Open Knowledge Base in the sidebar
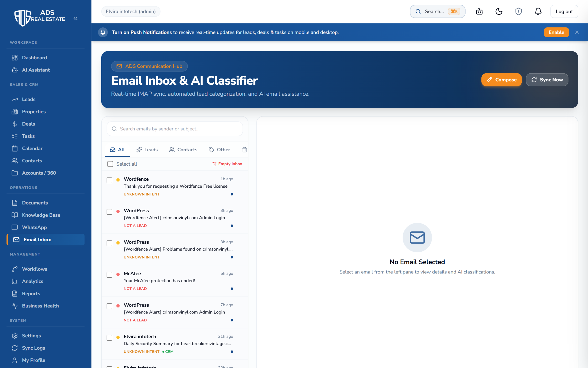588x368 pixels. click(x=46, y=215)
